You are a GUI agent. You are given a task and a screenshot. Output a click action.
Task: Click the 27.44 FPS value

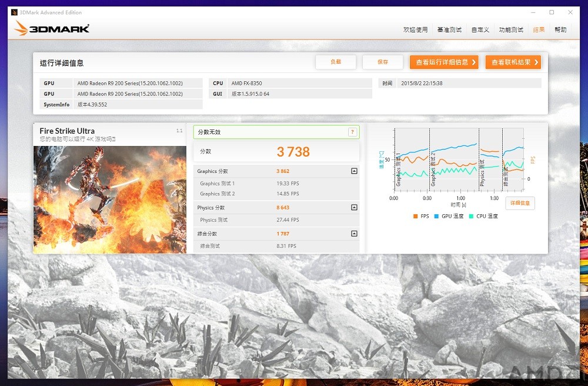coord(288,220)
